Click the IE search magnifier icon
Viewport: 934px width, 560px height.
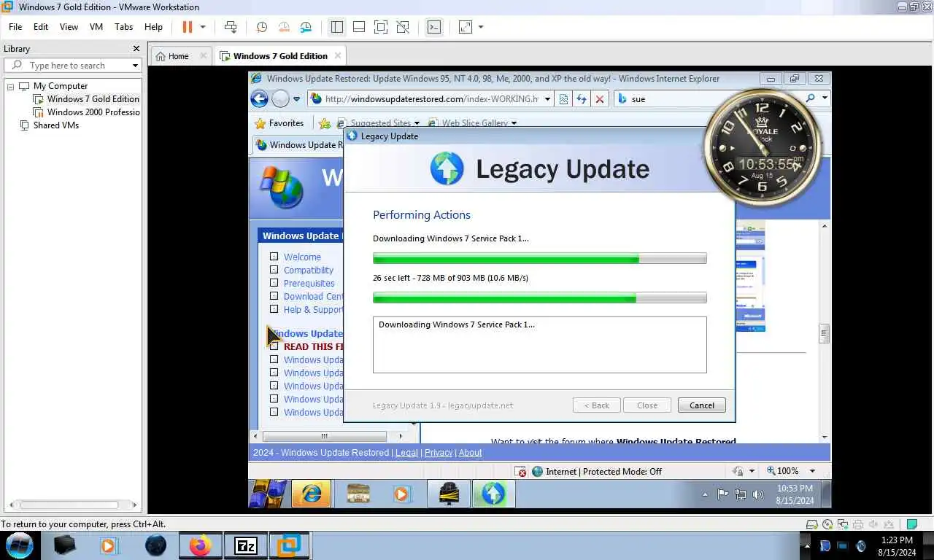coord(811,98)
